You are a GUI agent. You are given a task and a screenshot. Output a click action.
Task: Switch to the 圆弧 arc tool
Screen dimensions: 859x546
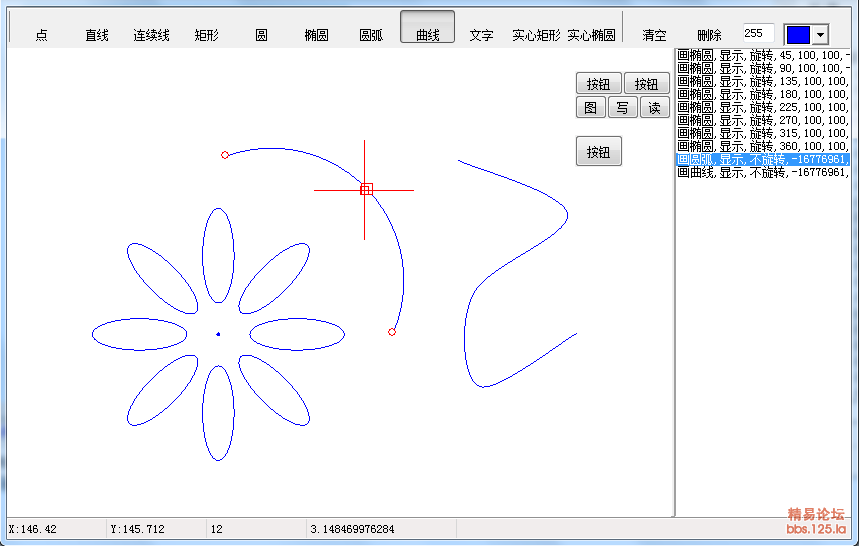371,36
